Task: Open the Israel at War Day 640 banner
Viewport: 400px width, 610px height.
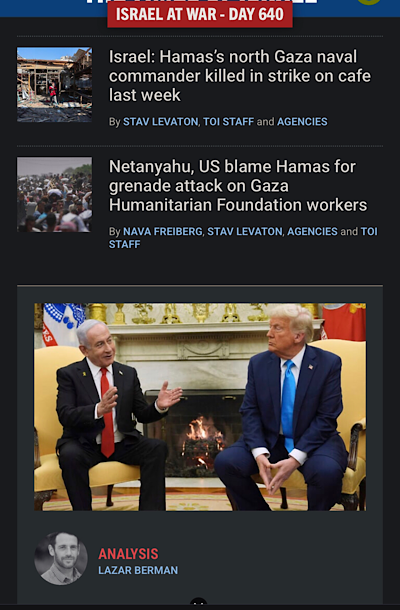Action: pos(200,14)
